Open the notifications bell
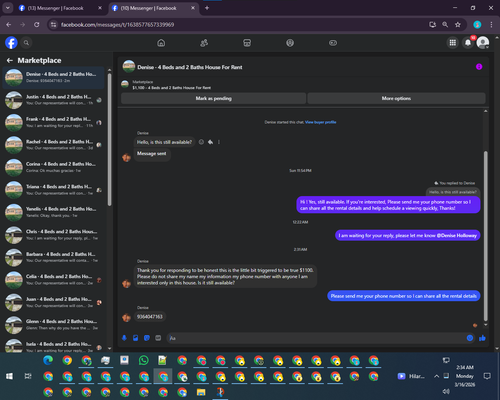The image size is (500, 400). tap(468, 43)
